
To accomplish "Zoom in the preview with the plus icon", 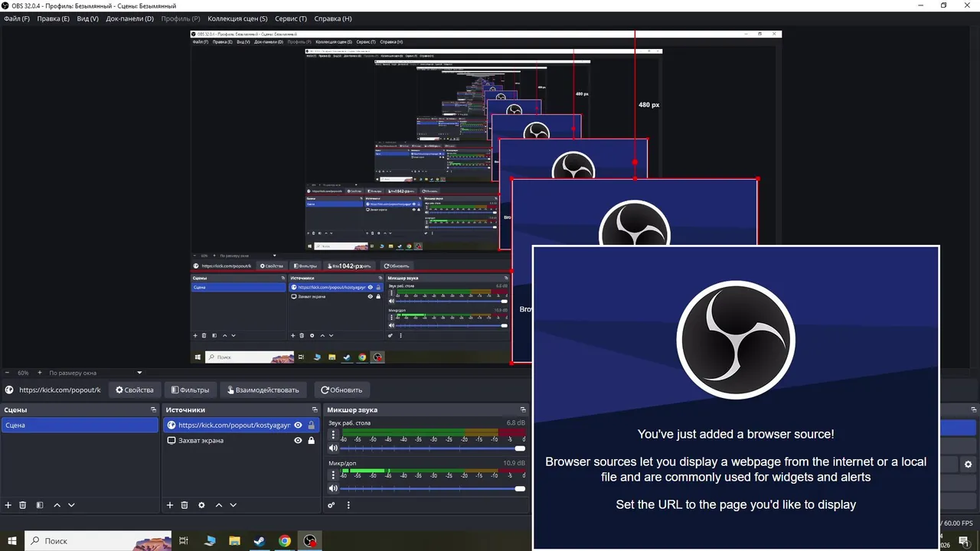I will [x=40, y=373].
